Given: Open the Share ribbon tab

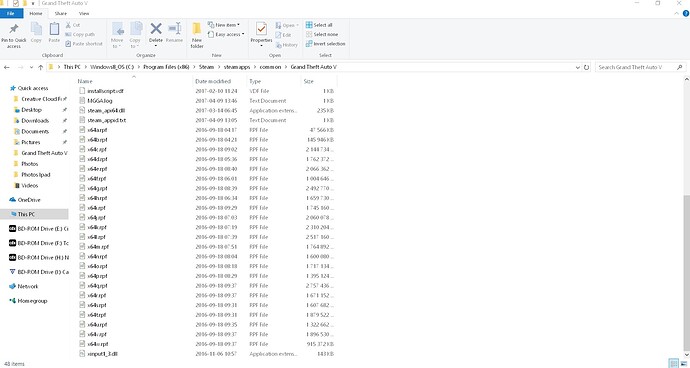Looking at the screenshot, I should pos(61,14).
